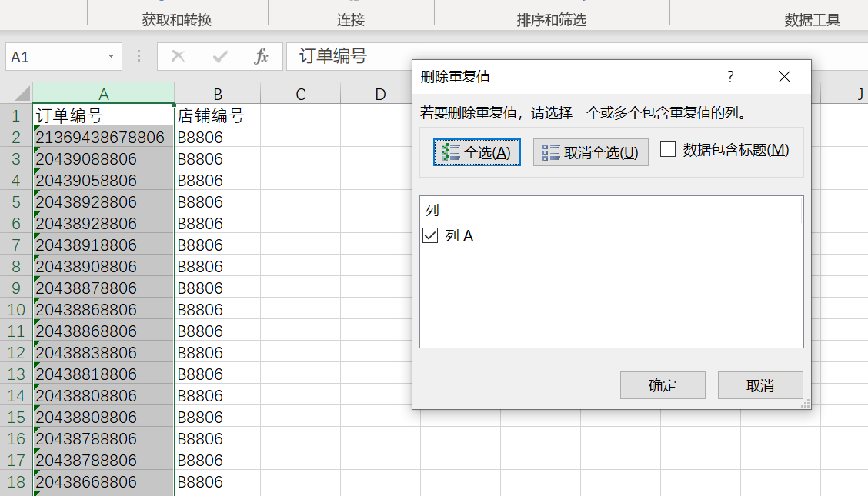Select row 14 header
This screenshot has height=496, width=868.
coord(16,396)
